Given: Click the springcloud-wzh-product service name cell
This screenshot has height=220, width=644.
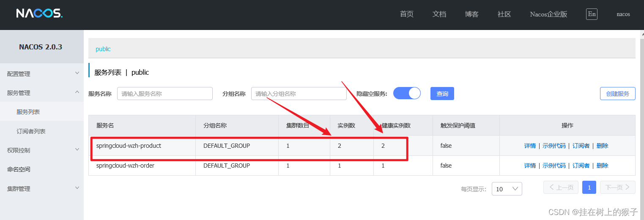Looking at the screenshot, I should pyautogui.click(x=129, y=146).
